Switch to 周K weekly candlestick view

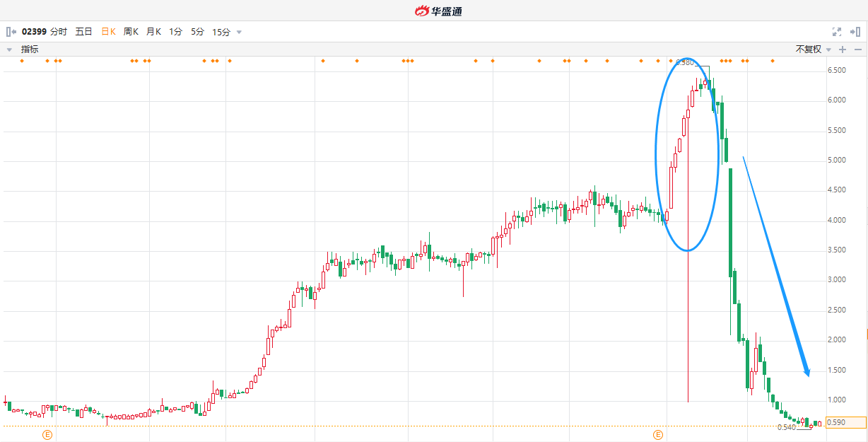[131, 32]
